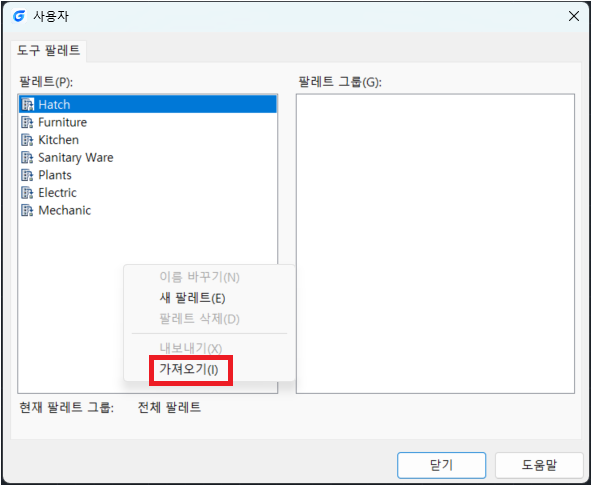Click the 닫기 button
This screenshot has width=592, height=486.
441,465
